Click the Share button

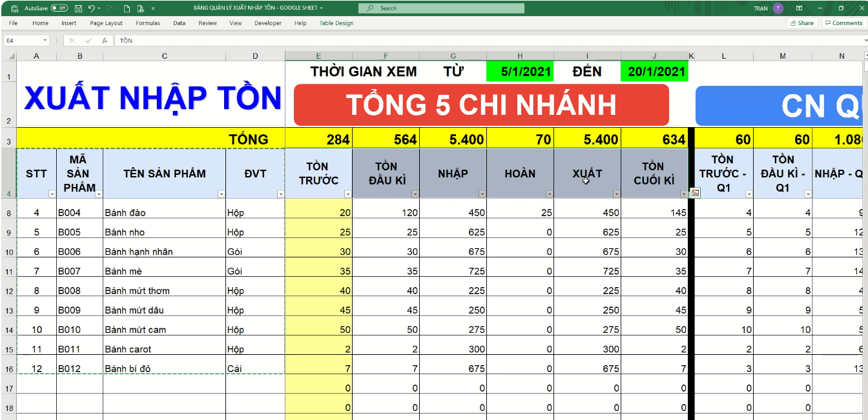(x=801, y=23)
